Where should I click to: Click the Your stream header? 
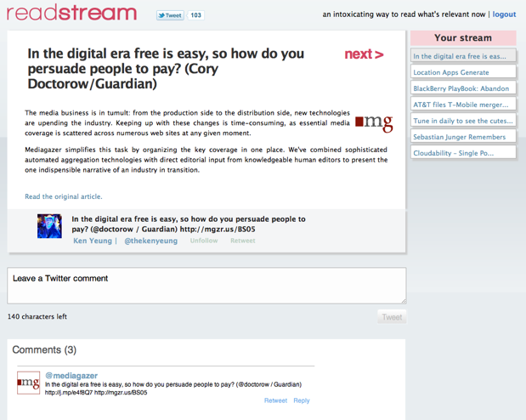pos(463,38)
